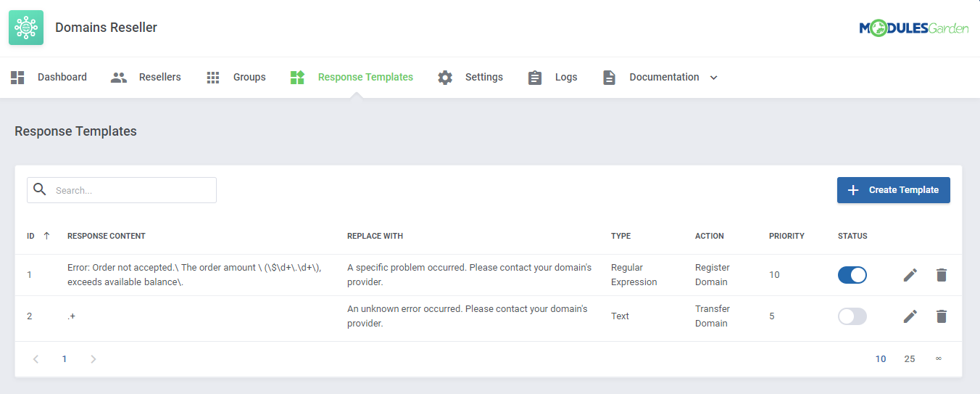Switch to the Logs tab
This screenshot has height=394, width=980.
pos(552,78)
